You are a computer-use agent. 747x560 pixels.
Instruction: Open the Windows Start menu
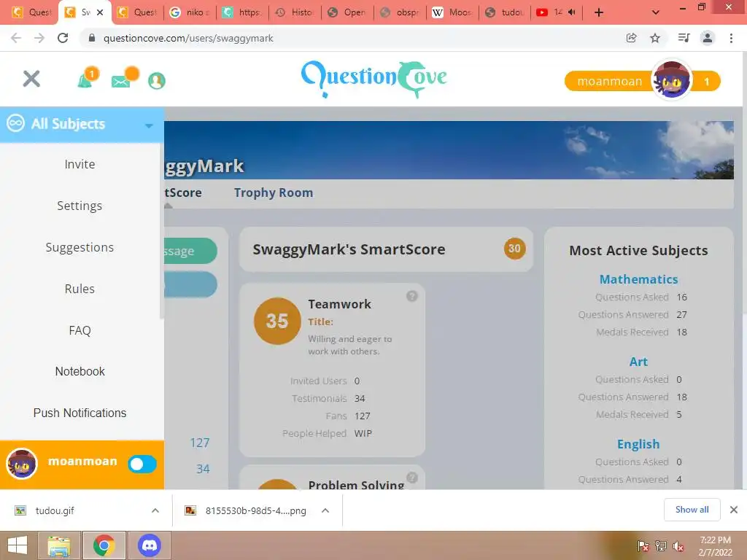[x=18, y=545]
